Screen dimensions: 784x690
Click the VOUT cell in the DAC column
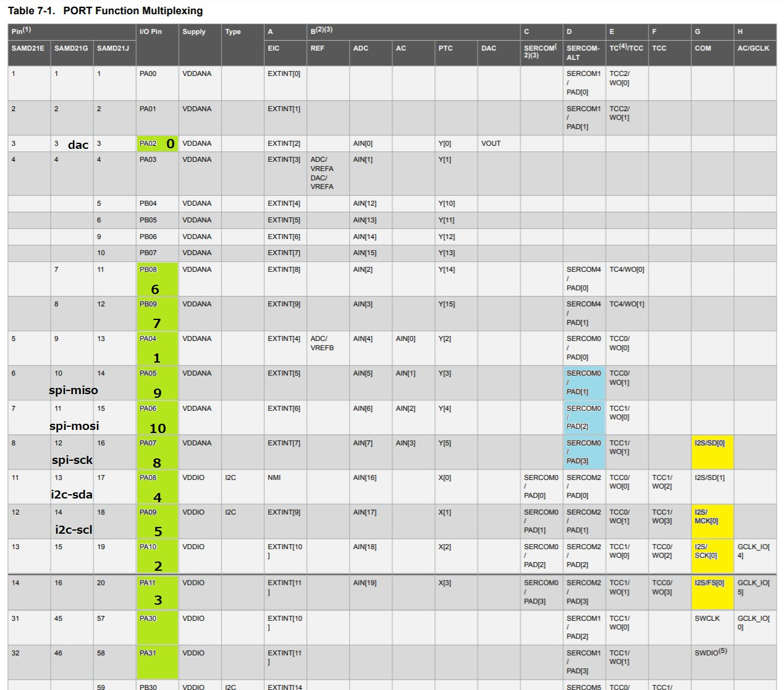tap(498, 143)
